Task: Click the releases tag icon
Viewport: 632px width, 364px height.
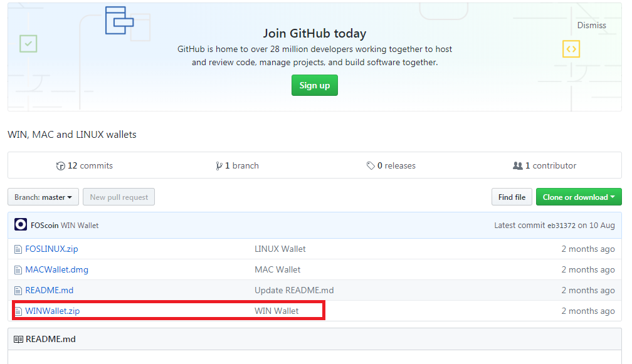Action: click(371, 166)
